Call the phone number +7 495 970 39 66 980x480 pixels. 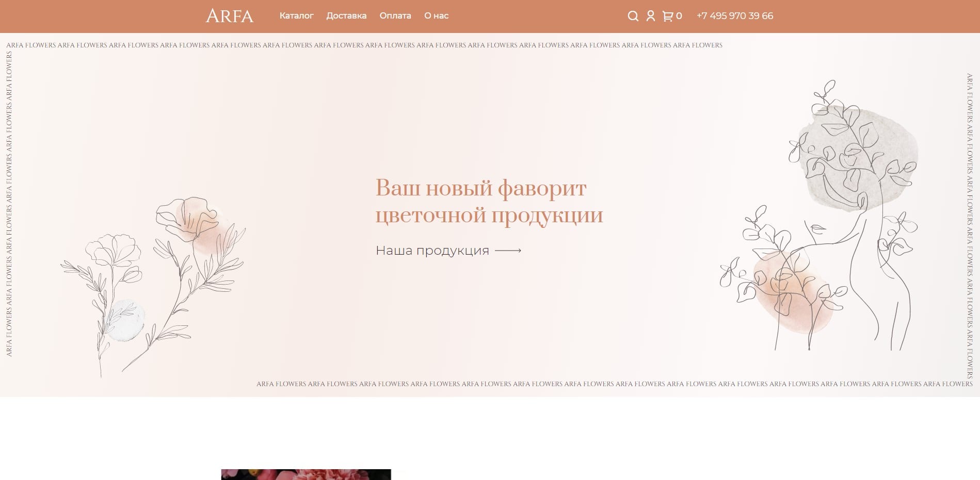(734, 16)
